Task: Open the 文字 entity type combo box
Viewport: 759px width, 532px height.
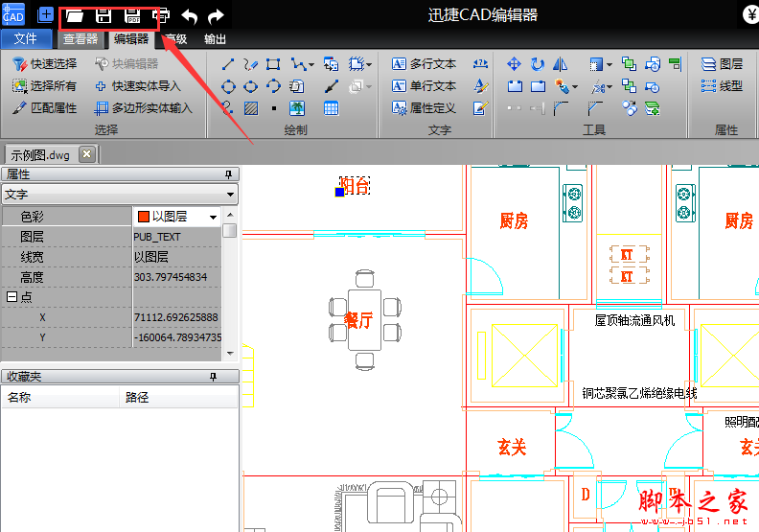Action: click(x=120, y=195)
